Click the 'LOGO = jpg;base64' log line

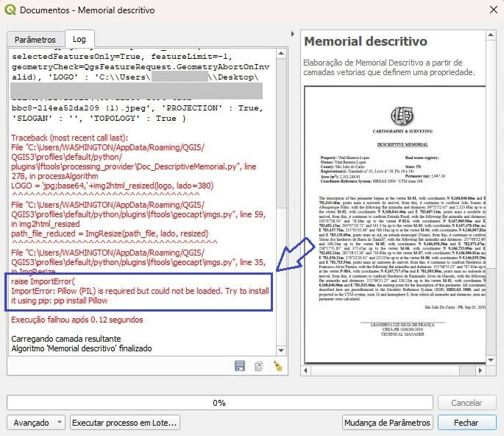(113, 186)
